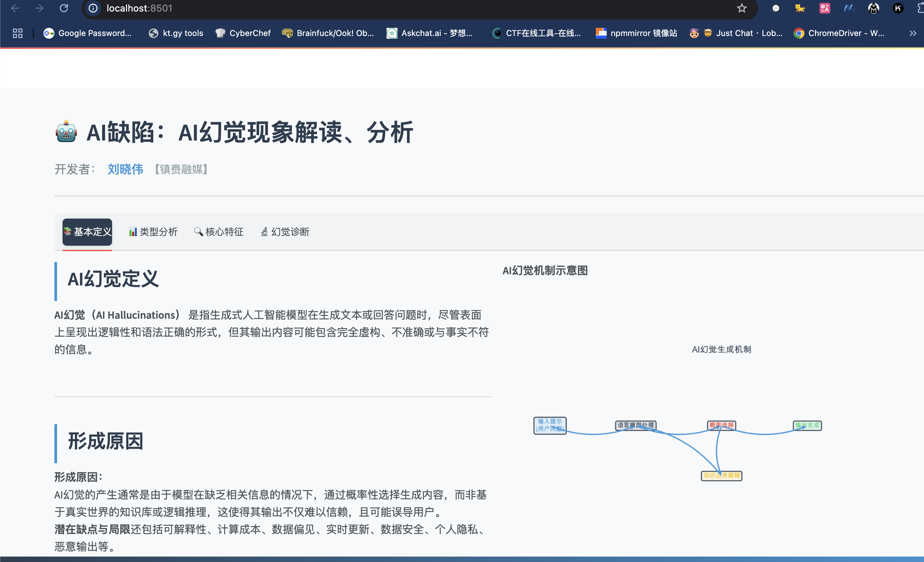Select the 幻觉诊断 tab
The height and width of the screenshot is (562, 924).
pyautogui.click(x=285, y=232)
